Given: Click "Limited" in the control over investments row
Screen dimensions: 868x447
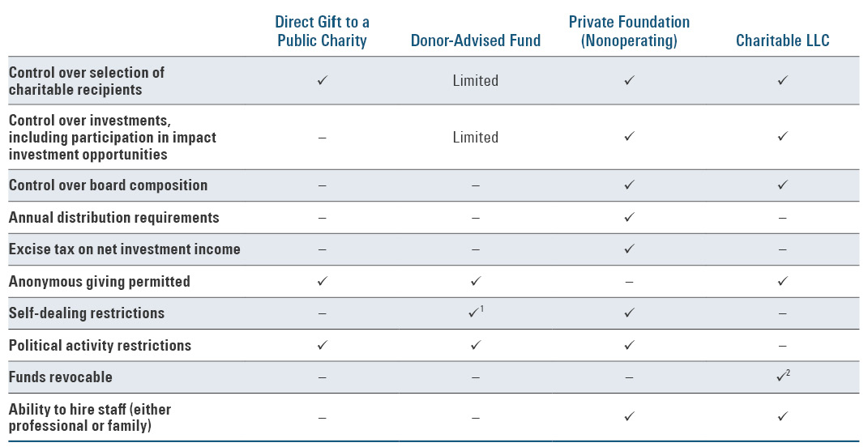Looking at the screenshot, I should click(x=475, y=137).
